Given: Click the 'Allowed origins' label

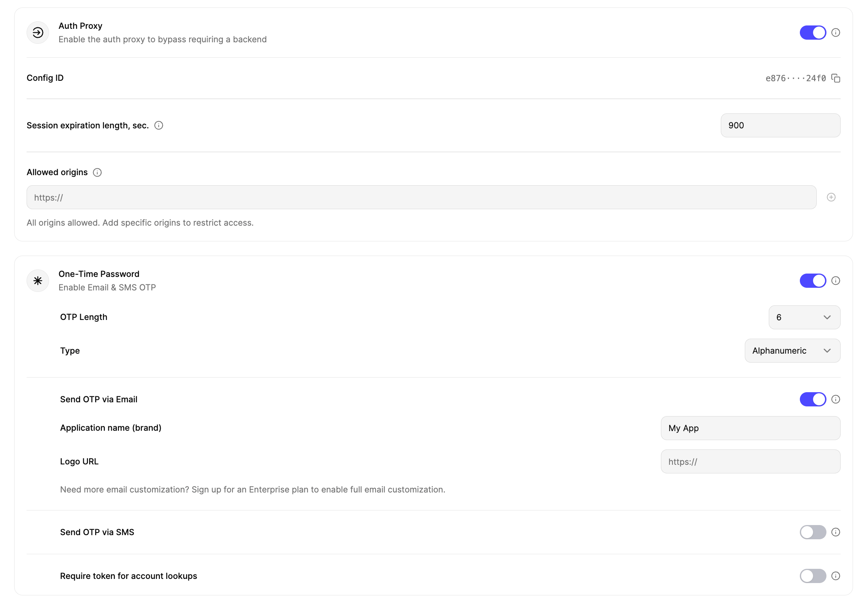Looking at the screenshot, I should pyautogui.click(x=57, y=172).
